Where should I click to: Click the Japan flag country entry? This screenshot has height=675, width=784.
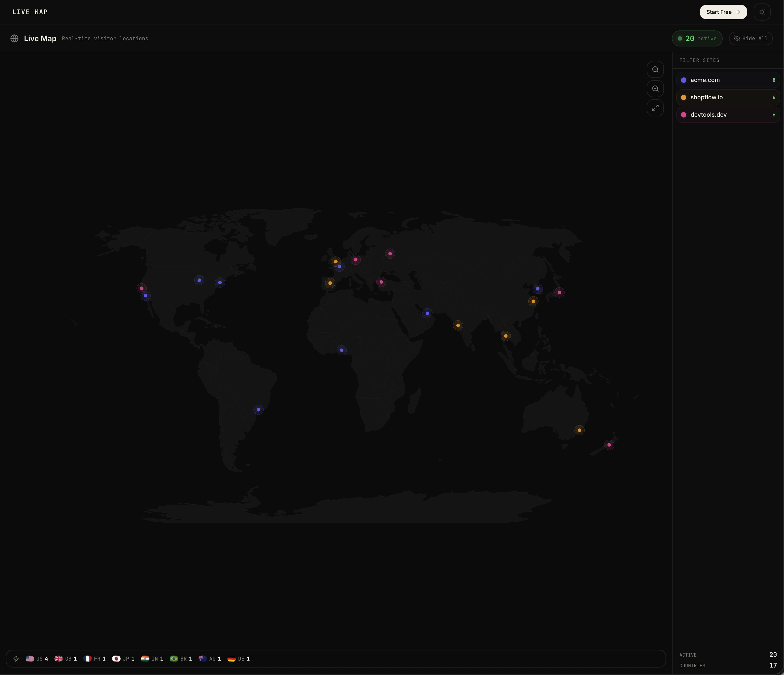pos(123,659)
